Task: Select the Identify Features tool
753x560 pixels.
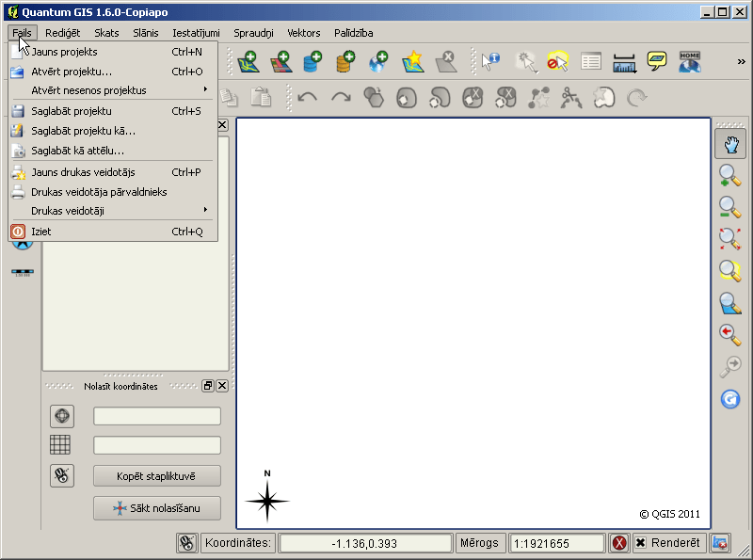Action: [x=490, y=62]
